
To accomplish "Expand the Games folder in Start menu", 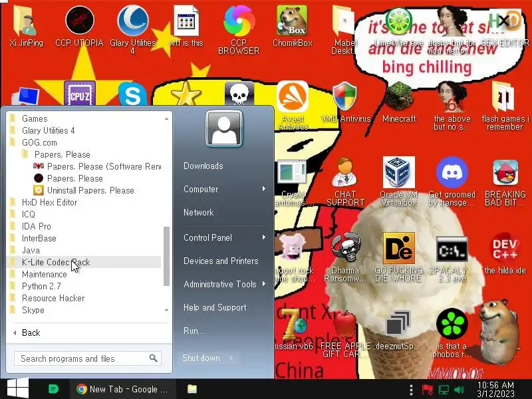I will pos(84,118).
